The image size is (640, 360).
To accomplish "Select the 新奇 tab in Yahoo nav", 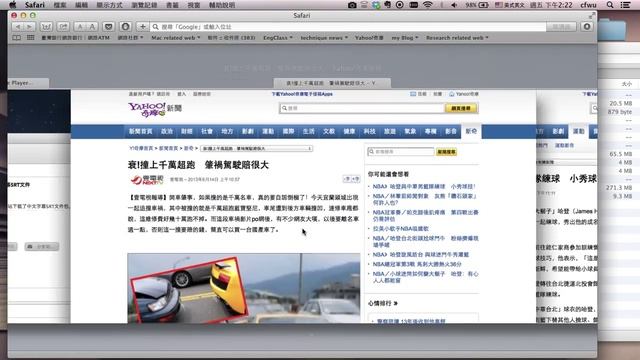I will pyautogui.click(x=471, y=131).
